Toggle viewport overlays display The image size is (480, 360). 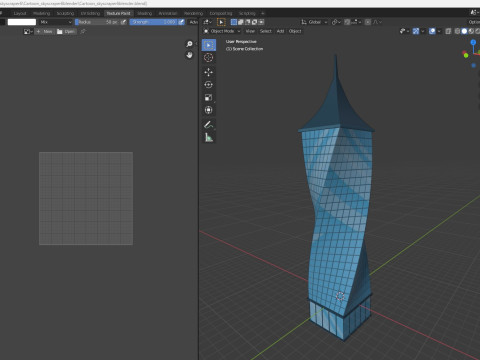tap(432, 31)
